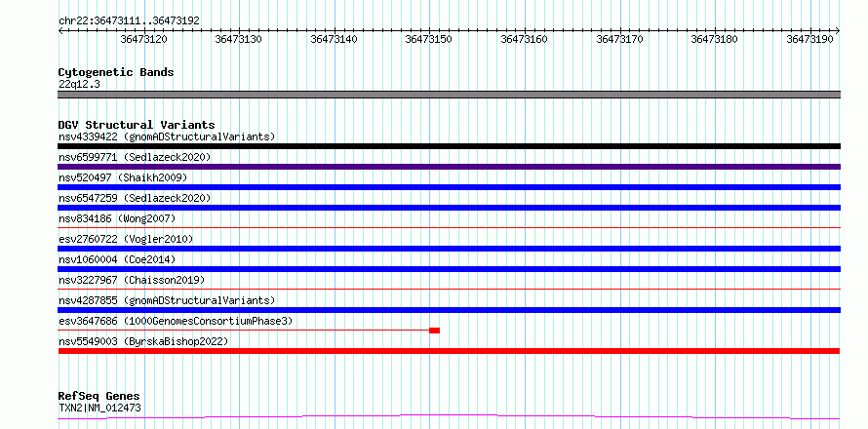Screen dimensions: 868x429
Task: Select the RefSeq Genes track title
Action: tap(99, 397)
